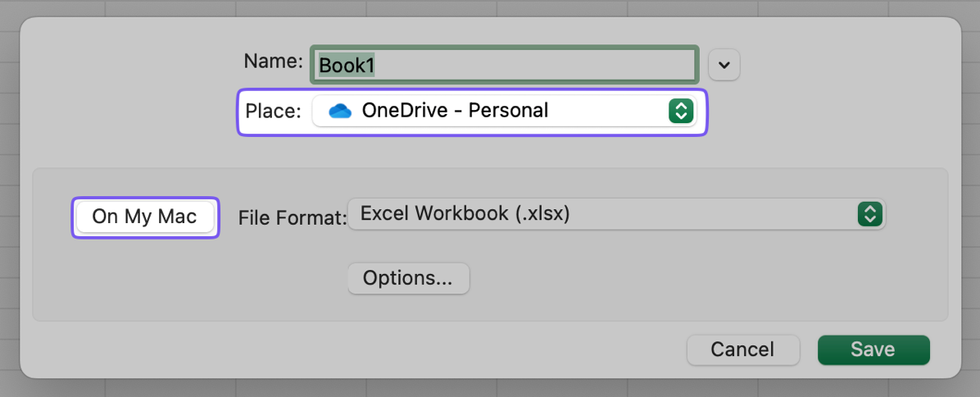Click the spreadsheet grid above the dialog
The width and height of the screenshot is (980, 397).
pyautogui.click(x=492, y=7)
